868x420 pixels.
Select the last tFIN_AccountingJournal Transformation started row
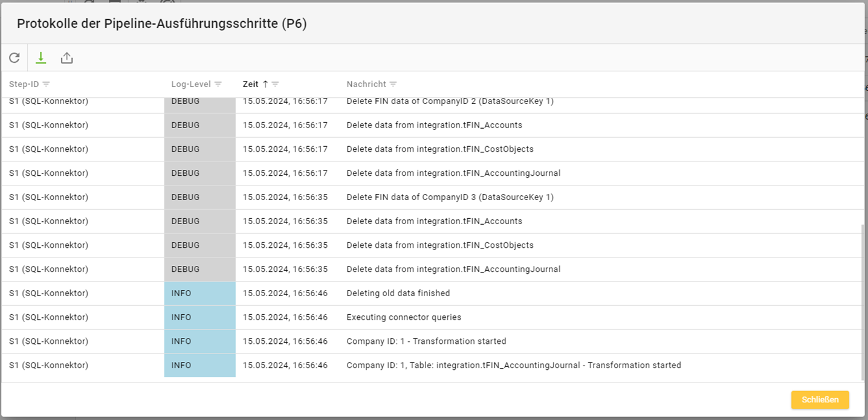tap(513, 366)
